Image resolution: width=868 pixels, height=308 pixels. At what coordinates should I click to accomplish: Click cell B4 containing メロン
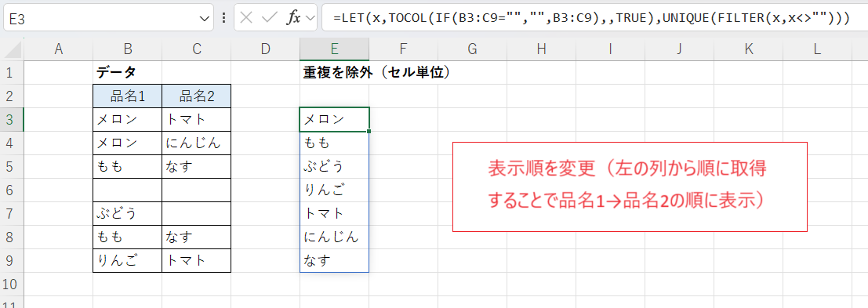coord(127,143)
